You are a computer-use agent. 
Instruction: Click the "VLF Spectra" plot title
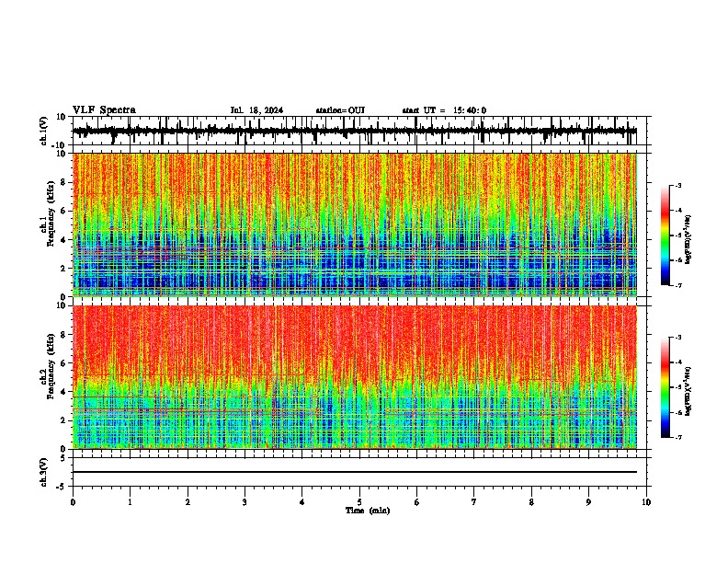click(x=104, y=110)
